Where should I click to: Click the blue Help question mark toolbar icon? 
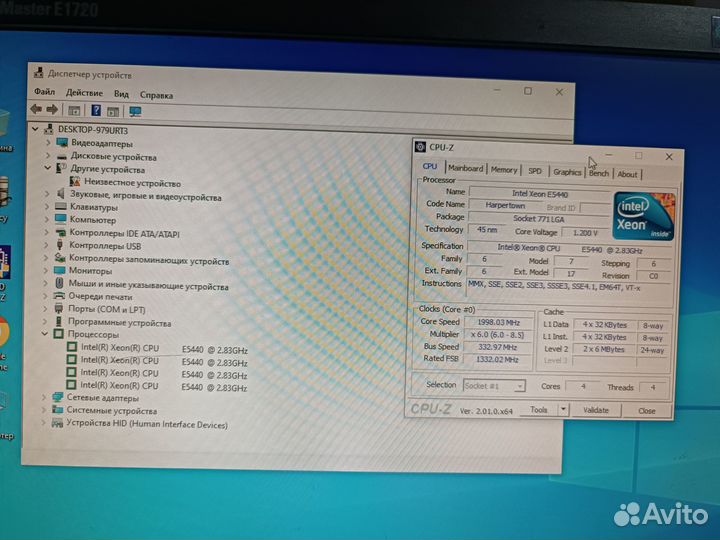pyautogui.click(x=96, y=110)
